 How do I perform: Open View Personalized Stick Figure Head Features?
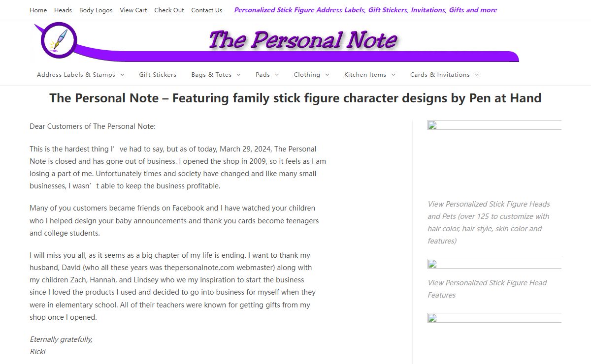click(487, 289)
